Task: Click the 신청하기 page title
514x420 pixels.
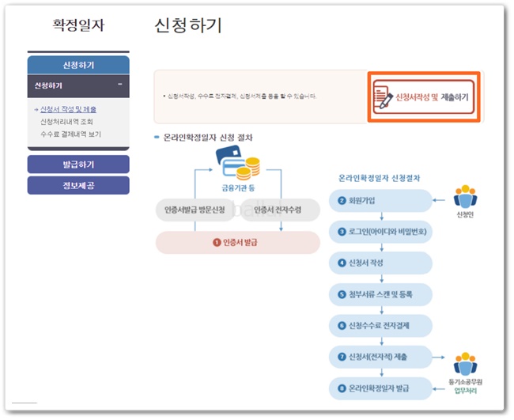Action: pos(188,25)
